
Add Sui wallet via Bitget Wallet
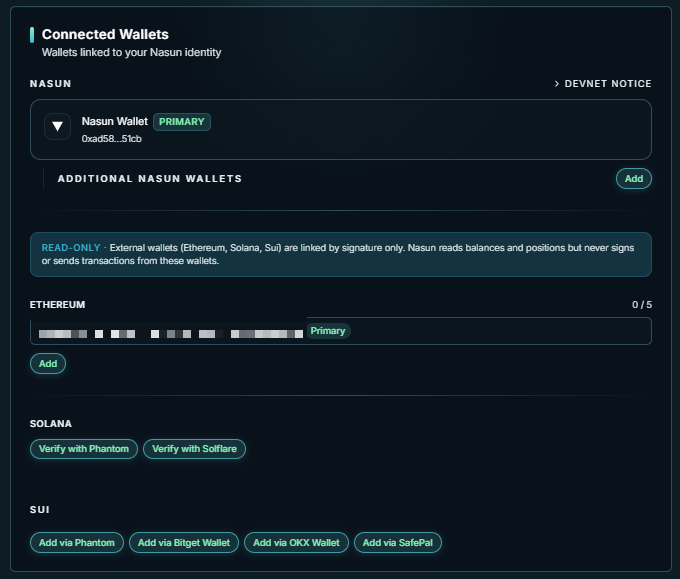184,543
